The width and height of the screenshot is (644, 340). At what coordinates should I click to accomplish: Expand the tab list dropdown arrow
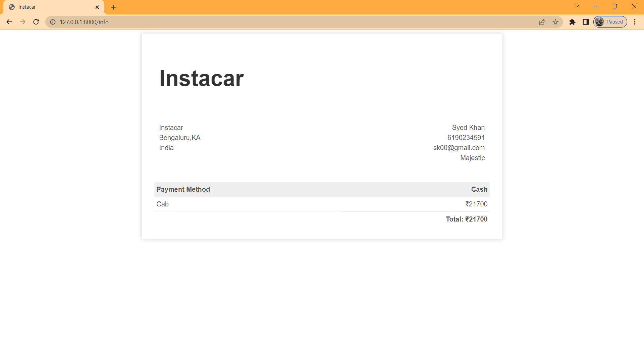(x=577, y=6)
